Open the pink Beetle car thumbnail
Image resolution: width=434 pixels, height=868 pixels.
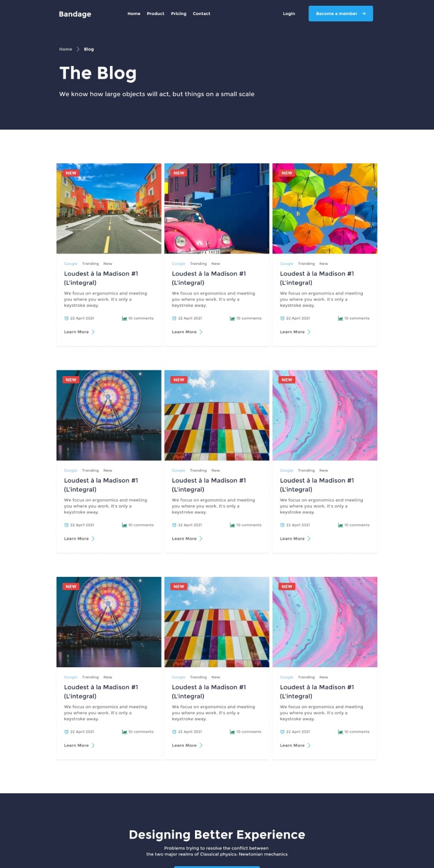[216, 208]
